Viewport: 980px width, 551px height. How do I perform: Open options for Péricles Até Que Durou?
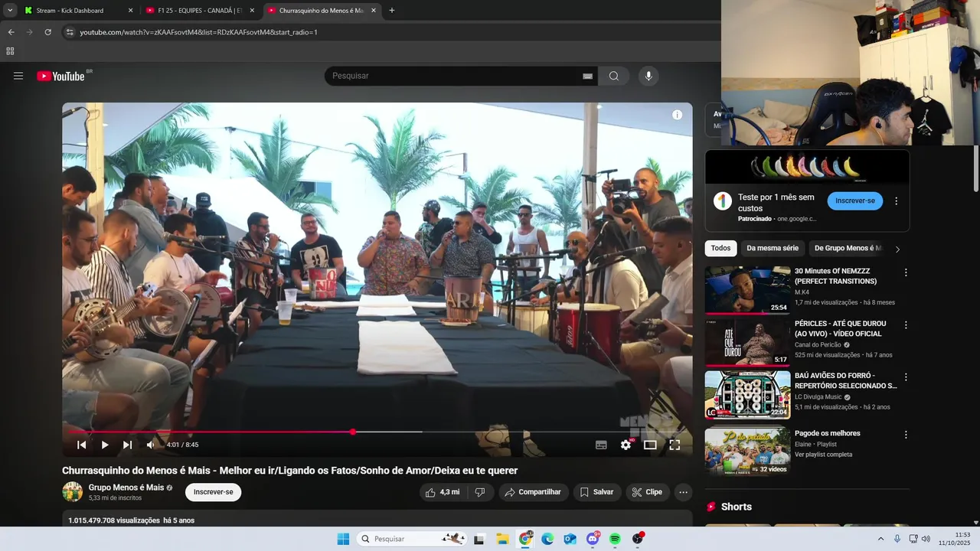tap(906, 325)
